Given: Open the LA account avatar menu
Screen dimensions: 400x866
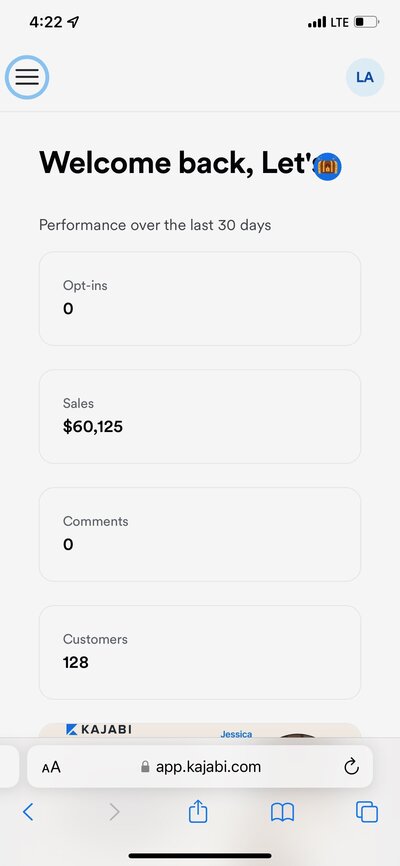Looking at the screenshot, I should point(365,77).
